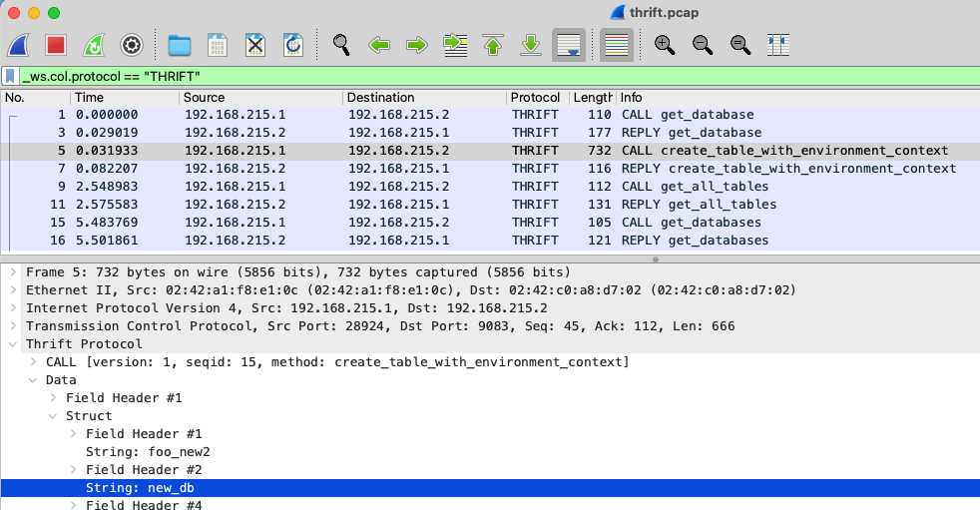The height and width of the screenshot is (510, 980).
Task: Go to specified packet icon
Action: (x=455, y=45)
